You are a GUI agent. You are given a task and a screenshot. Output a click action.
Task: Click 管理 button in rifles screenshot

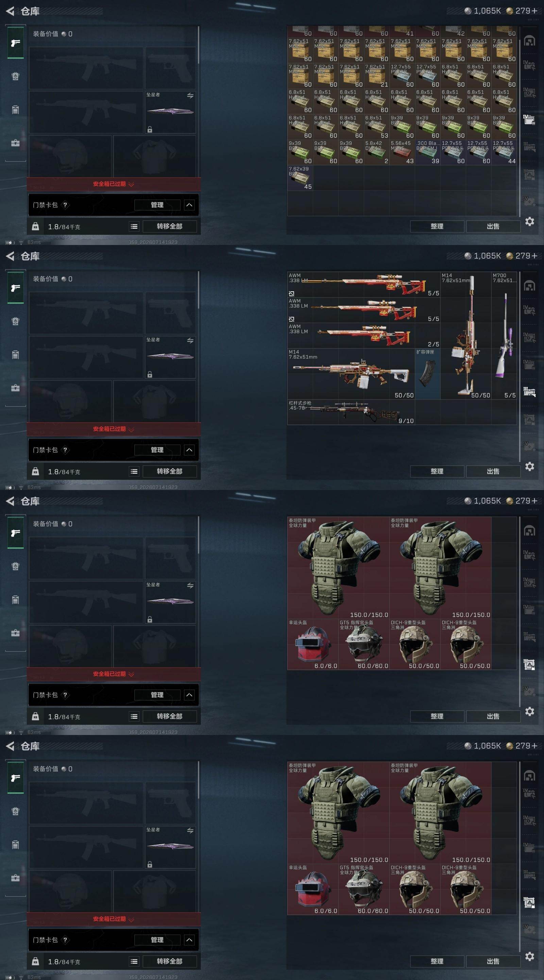click(157, 450)
